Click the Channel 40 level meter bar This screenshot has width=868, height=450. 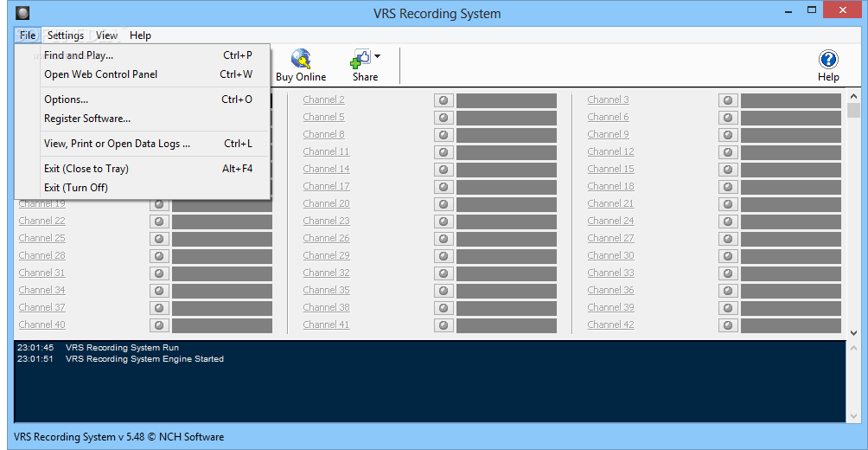tap(222, 325)
